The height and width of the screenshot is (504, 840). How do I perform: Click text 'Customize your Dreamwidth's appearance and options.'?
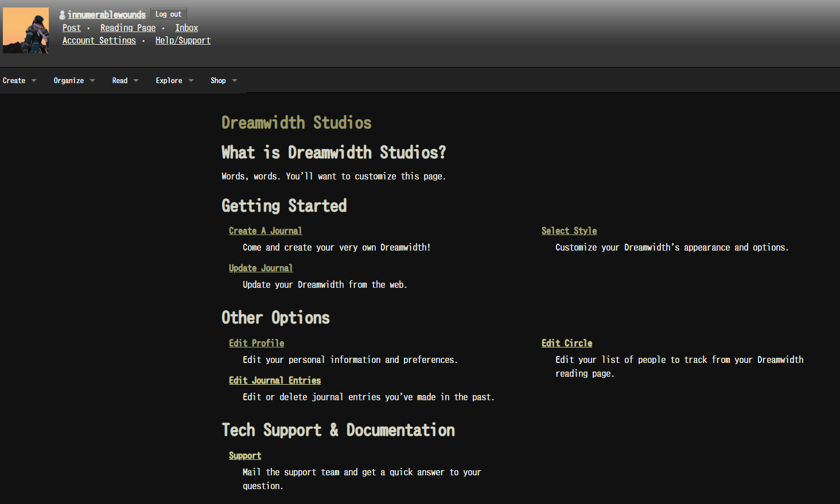click(672, 248)
